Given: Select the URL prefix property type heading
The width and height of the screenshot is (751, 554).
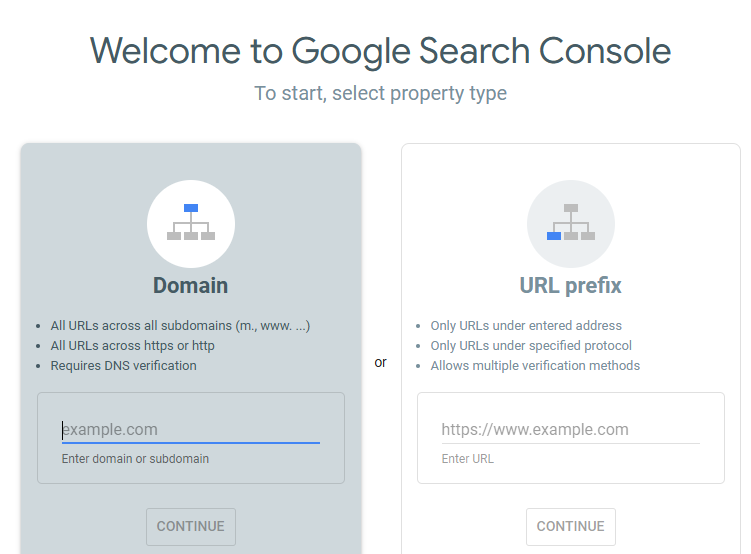Looking at the screenshot, I should coord(570,286).
